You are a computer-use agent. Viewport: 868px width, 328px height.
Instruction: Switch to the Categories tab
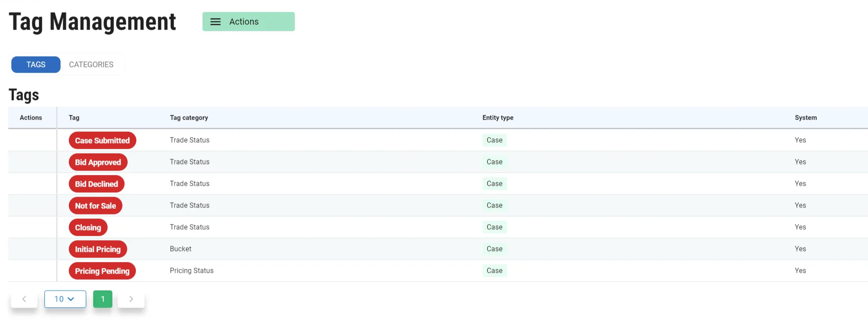pos(91,64)
